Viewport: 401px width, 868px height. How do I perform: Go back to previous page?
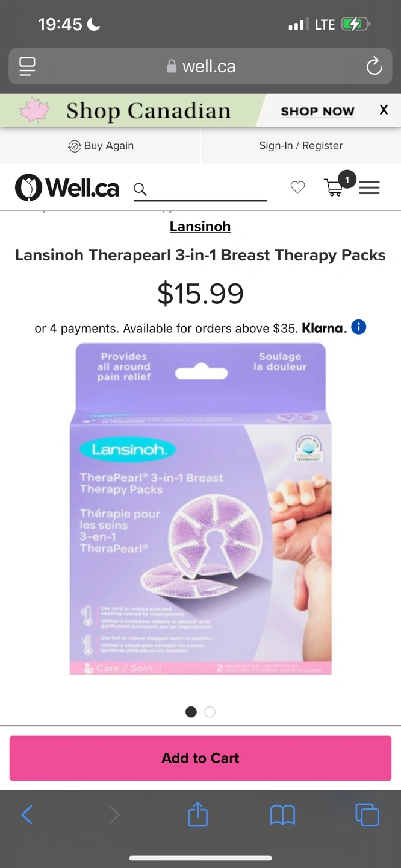pyautogui.click(x=27, y=815)
